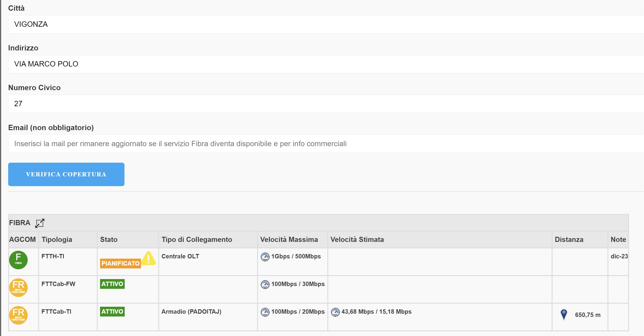Click the speedometer icon beside 43,68 Mbps
The image size is (644, 336).
coord(335,312)
